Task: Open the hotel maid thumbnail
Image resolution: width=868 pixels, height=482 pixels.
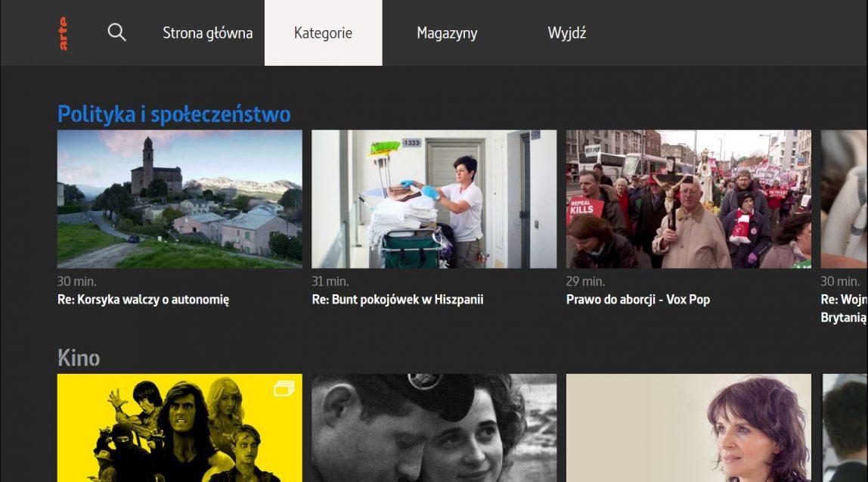Action: pos(434,199)
